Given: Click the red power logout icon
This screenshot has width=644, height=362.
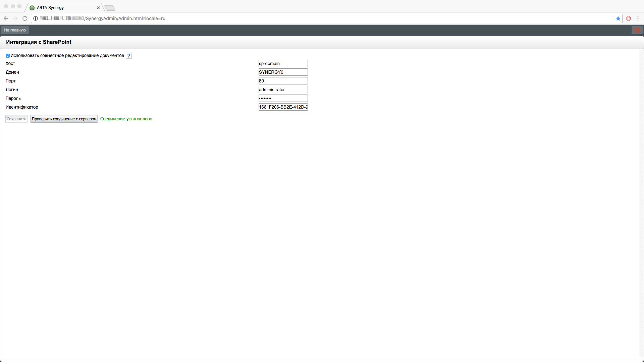Looking at the screenshot, I should pyautogui.click(x=637, y=30).
